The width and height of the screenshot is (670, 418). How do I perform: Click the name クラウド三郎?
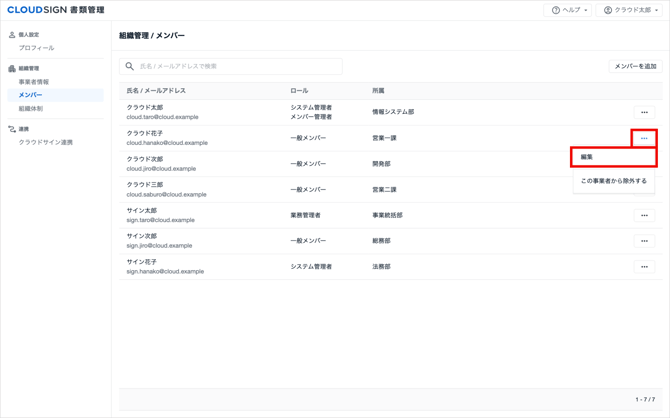click(x=145, y=185)
